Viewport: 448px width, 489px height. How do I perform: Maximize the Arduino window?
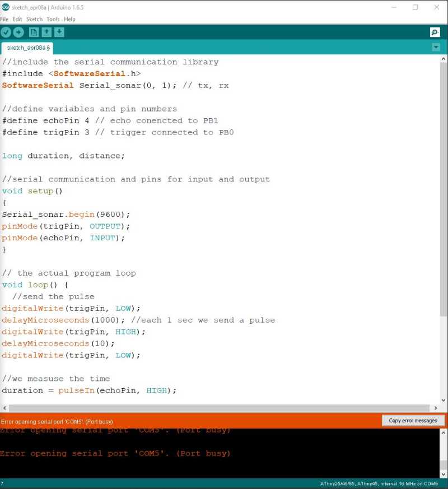(x=415, y=7)
